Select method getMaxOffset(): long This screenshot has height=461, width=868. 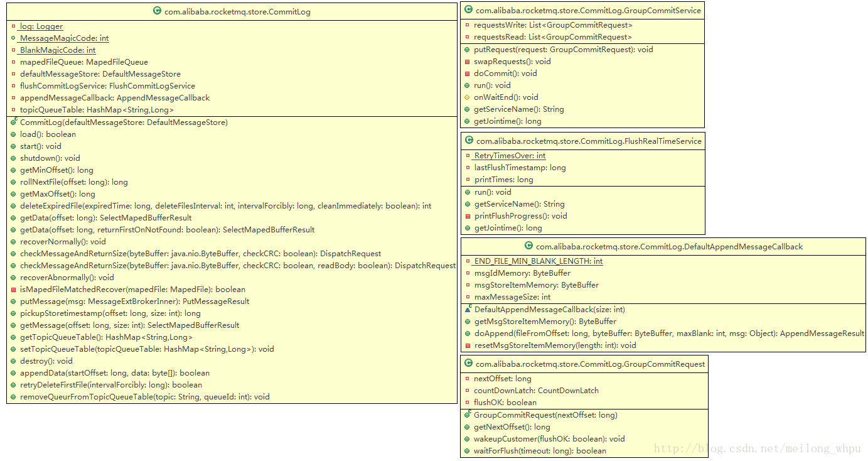coord(58,194)
